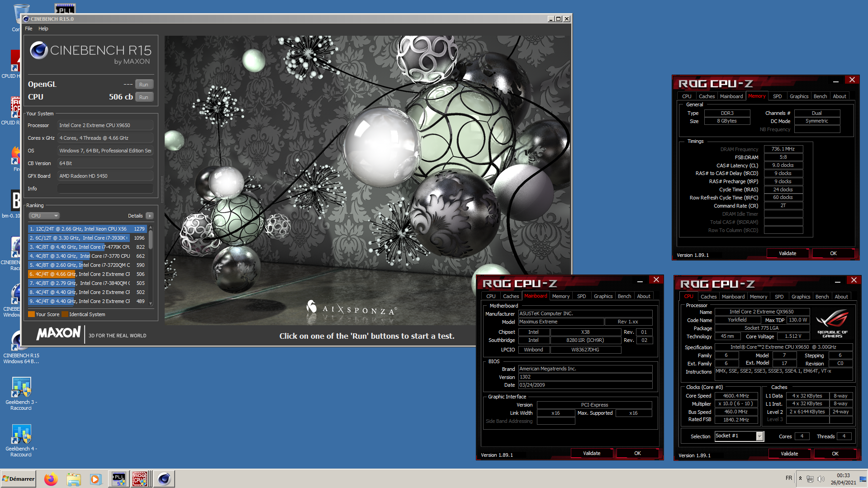
Task: Click the Republic of Gamers logo
Action: click(x=832, y=324)
